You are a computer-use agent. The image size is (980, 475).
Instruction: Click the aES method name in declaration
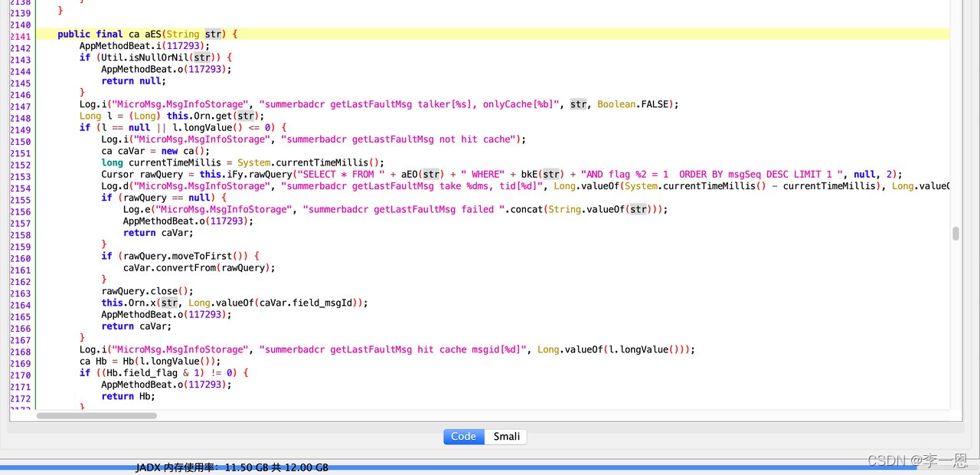[x=153, y=34]
